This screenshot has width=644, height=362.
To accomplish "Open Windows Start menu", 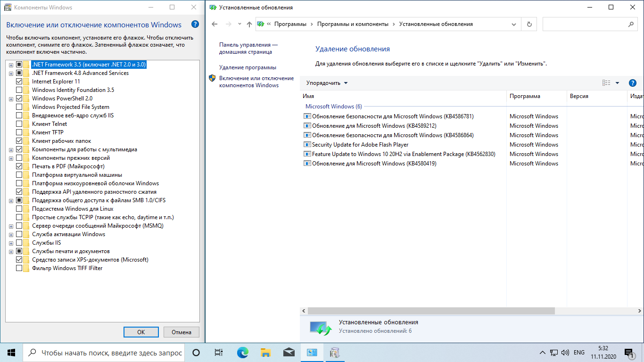I will (11, 353).
